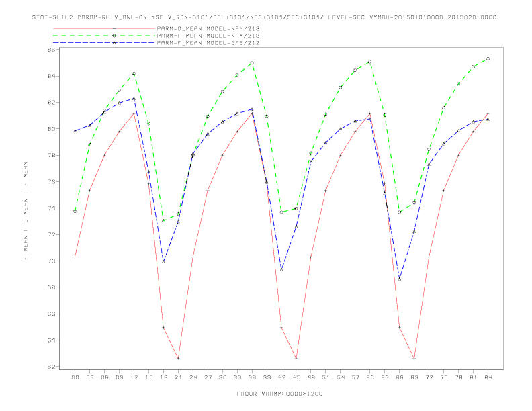Image resolution: width=532 pixels, height=411 pixels.
Task: Click y-axis tick label 64
Action: pos(51,340)
